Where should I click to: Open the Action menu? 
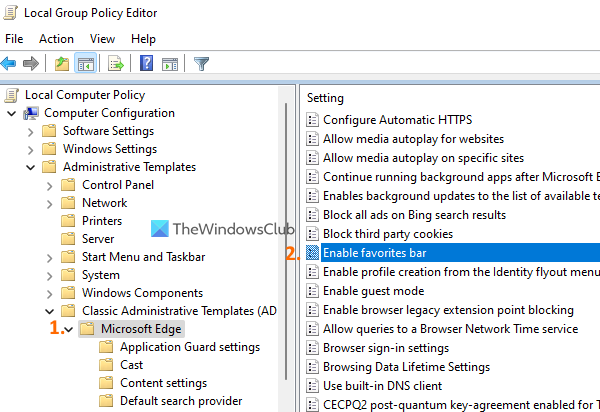[56, 39]
